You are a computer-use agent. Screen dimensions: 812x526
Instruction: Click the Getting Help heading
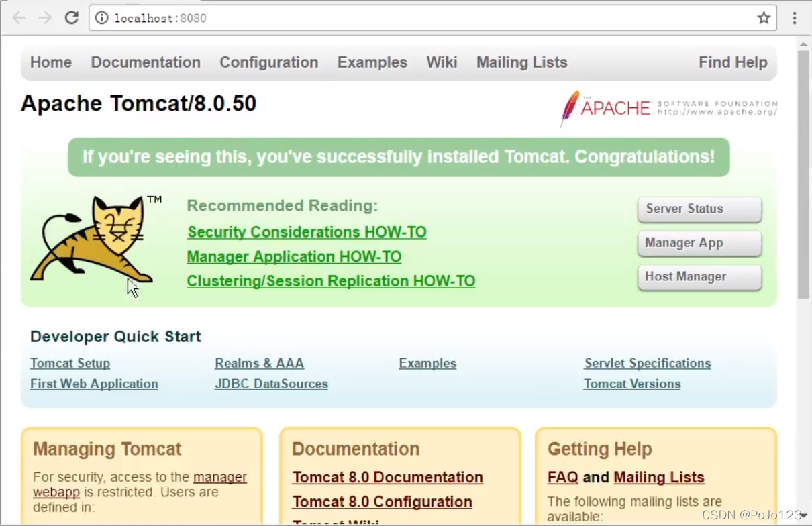(600, 449)
